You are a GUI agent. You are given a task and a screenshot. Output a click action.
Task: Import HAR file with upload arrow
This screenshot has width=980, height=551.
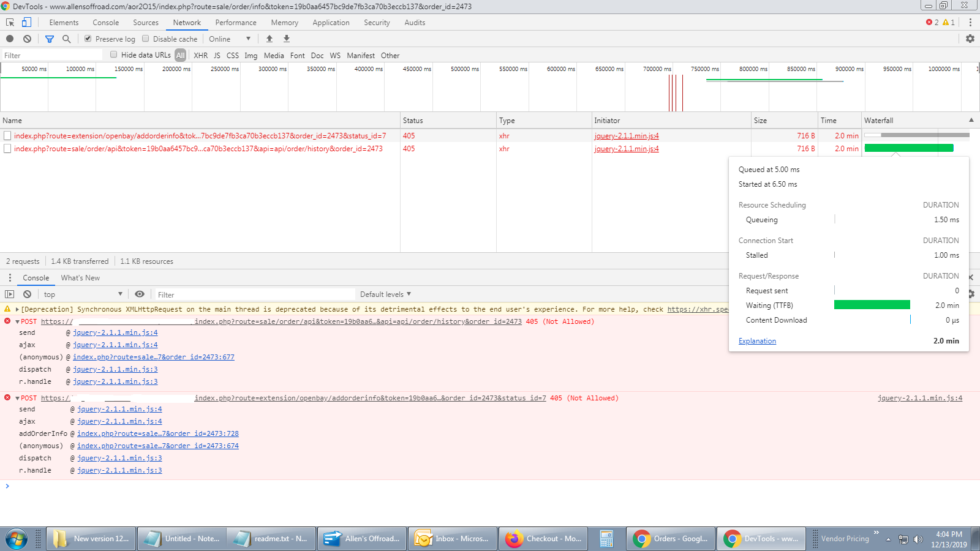(x=269, y=39)
